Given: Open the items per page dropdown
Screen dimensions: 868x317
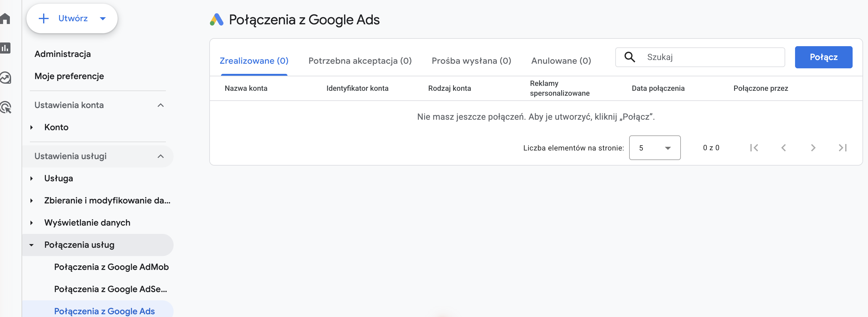Looking at the screenshot, I should [x=655, y=147].
